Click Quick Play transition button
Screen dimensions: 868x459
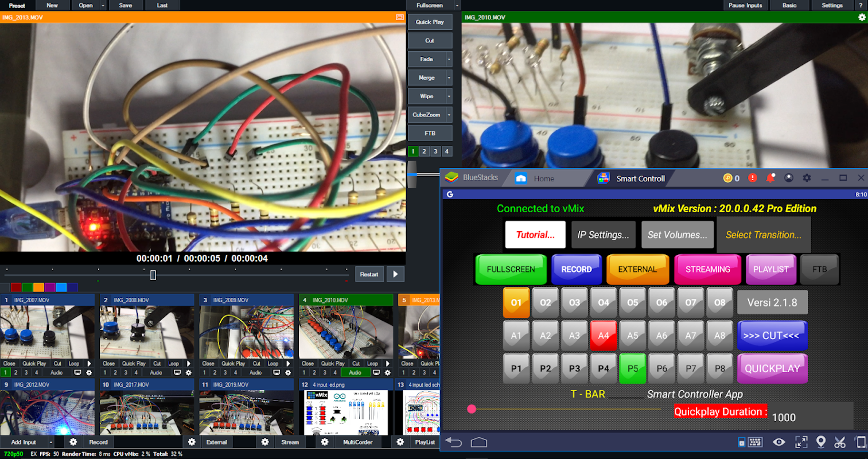430,22
